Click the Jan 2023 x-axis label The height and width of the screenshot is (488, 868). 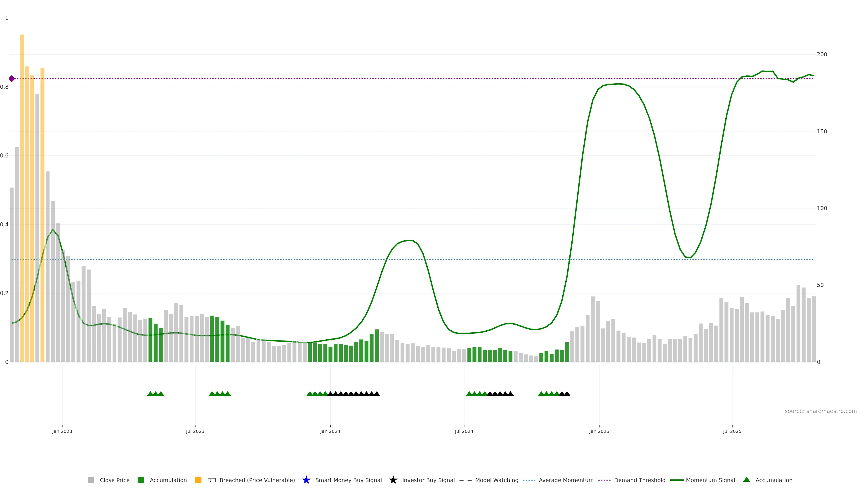tap(62, 431)
